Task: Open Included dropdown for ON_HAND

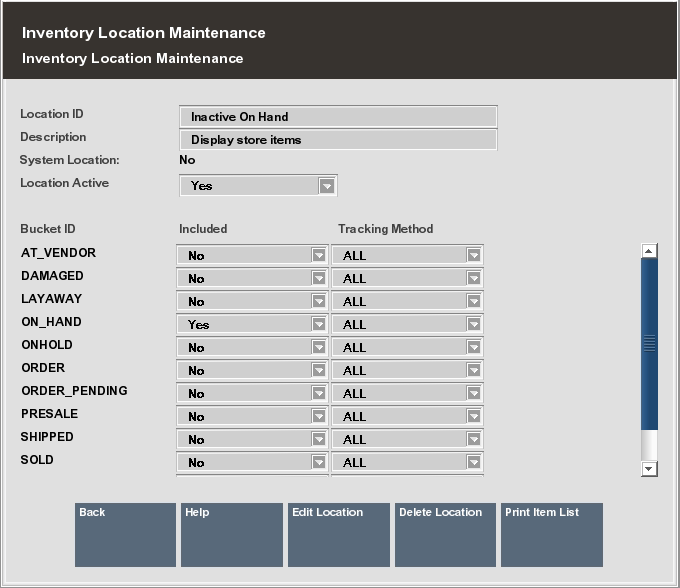Action: [252, 324]
